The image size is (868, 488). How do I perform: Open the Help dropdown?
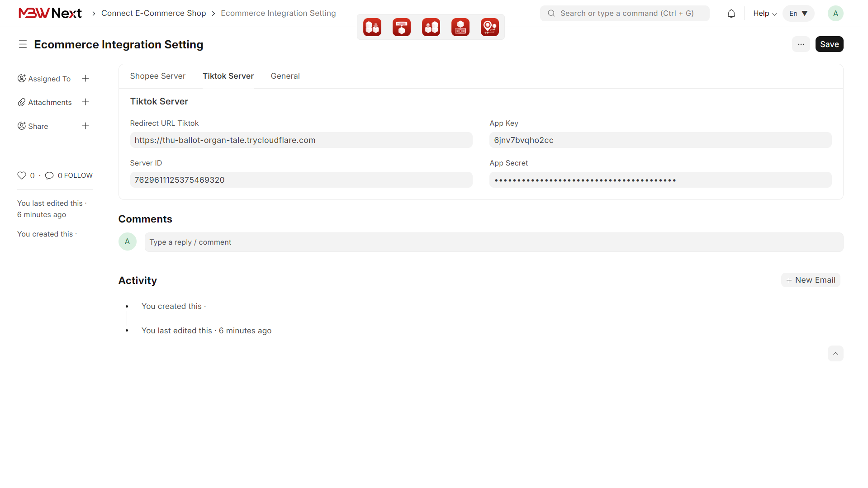765,14
